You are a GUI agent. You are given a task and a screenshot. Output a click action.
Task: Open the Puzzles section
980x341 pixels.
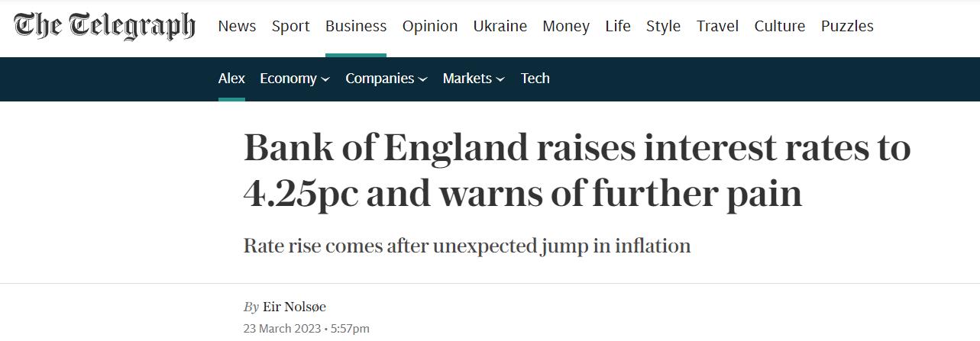click(847, 26)
